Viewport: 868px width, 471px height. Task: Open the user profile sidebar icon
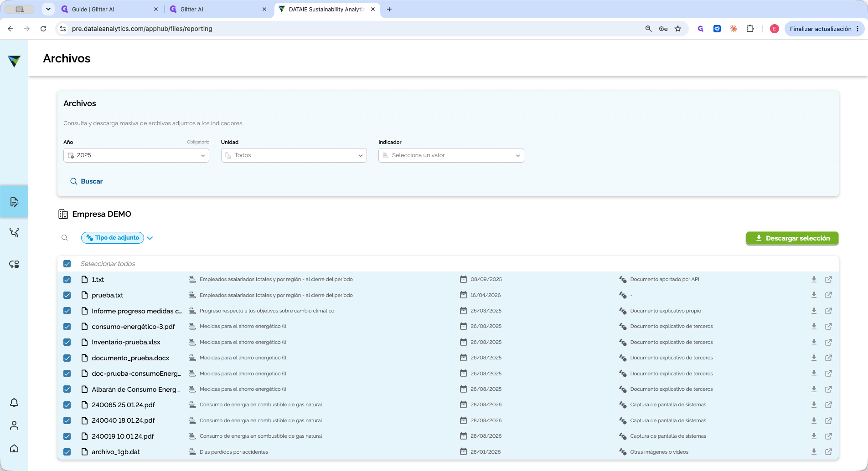14,425
